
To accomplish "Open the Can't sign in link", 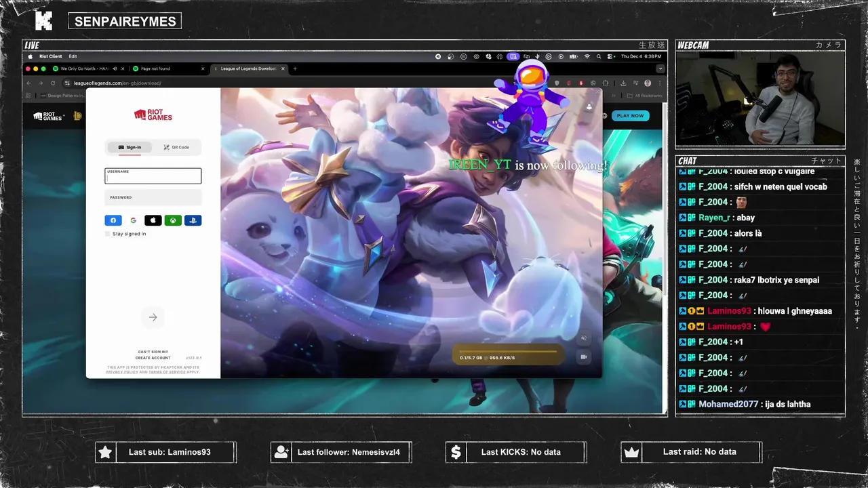I will [x=153, y=352].
